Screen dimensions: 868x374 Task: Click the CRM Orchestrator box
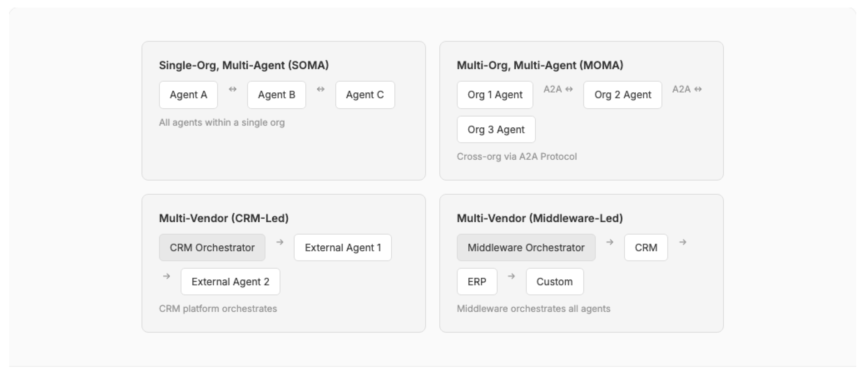pos(212,248)
